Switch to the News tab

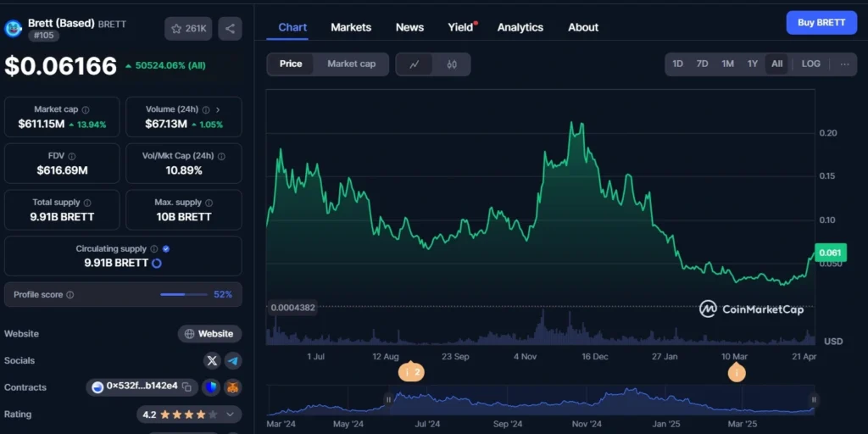[x=409, y=27]
